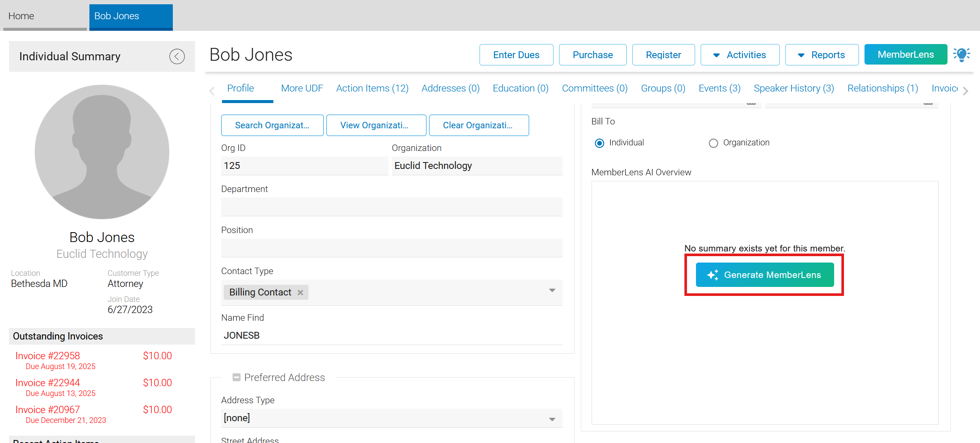Switch to the Home tab

pos(45,16)
